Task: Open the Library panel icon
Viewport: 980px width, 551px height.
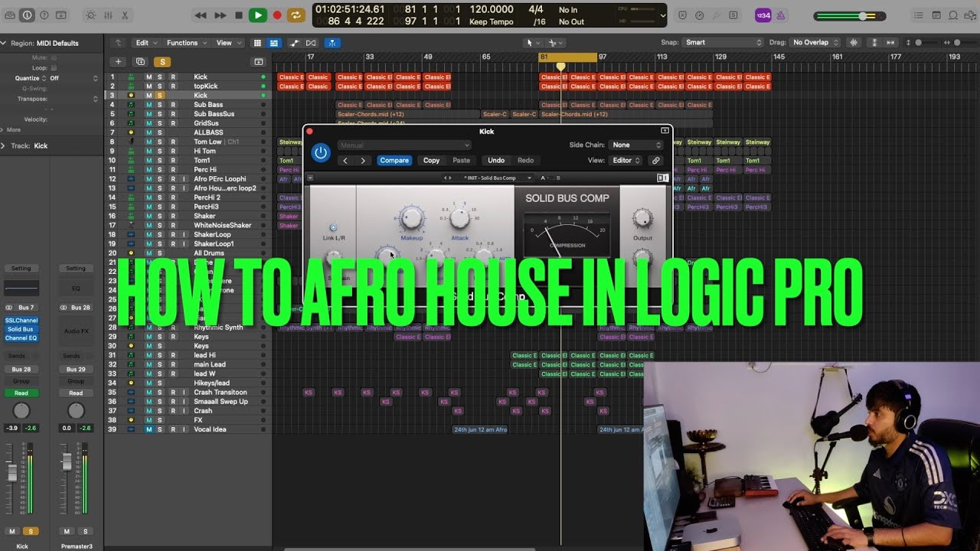Action: (10, 15)
